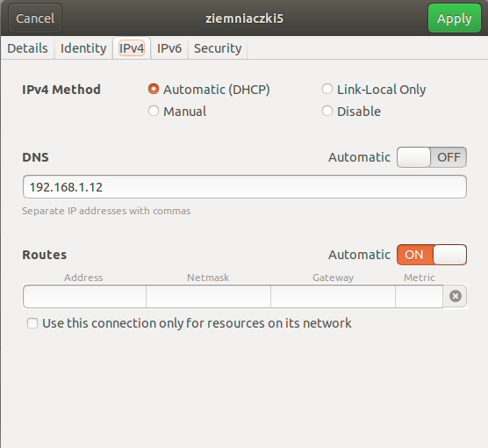Image resolution: width=488 pixels, height=448 pixels.
Task: Click the route Address field
Action: (84, 296)
